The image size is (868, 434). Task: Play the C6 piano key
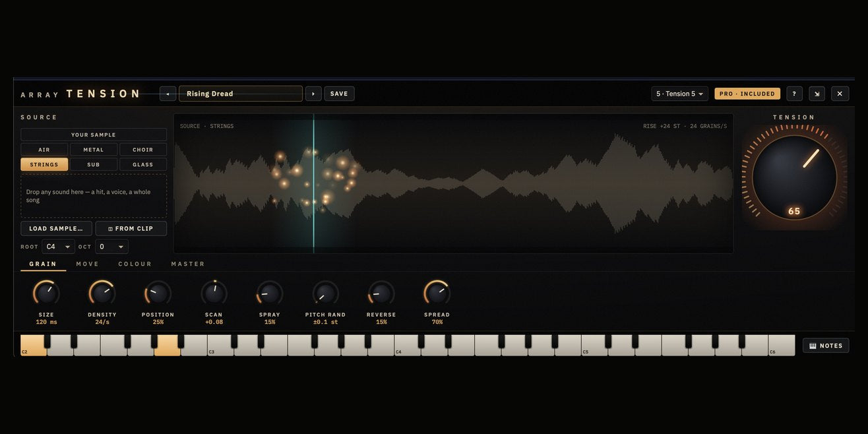782,346
